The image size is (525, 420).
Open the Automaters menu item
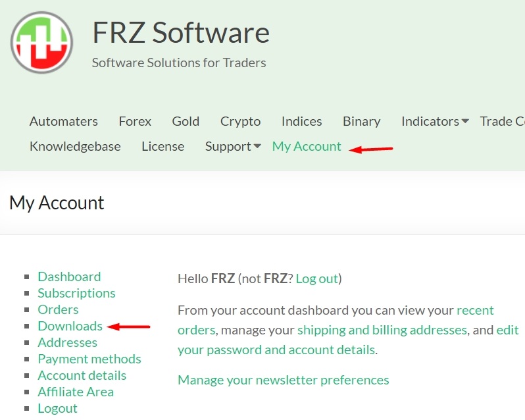64,121
